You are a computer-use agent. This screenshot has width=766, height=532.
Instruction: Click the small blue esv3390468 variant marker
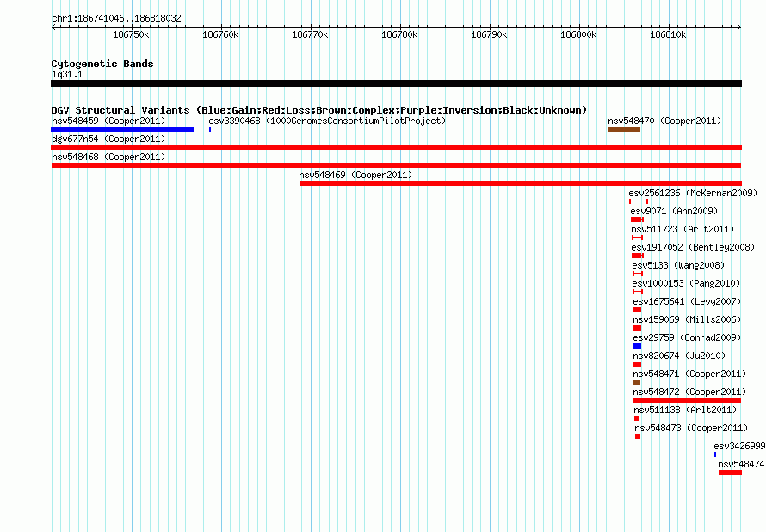tap(210, 129)
